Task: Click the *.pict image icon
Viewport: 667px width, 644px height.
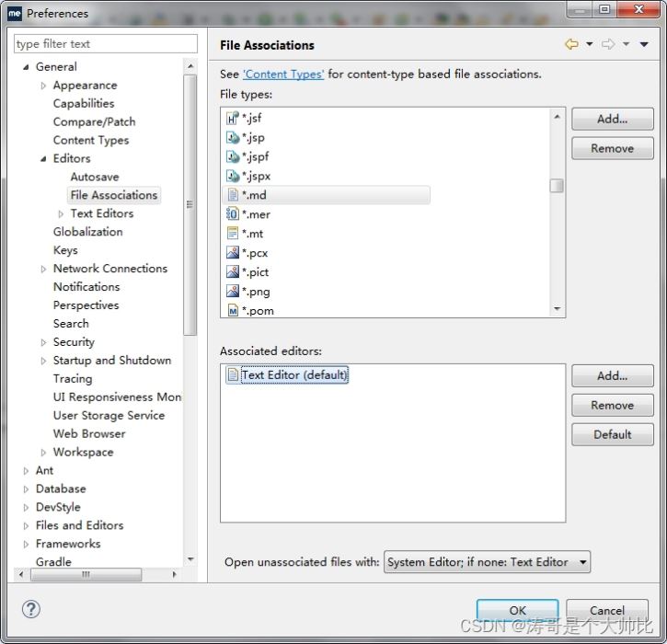Action: 233,271
